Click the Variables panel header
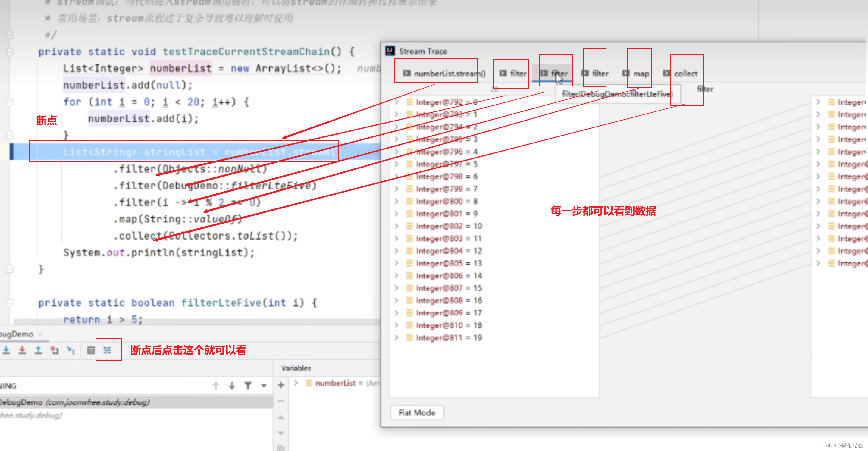The height and width of the screenshot is (451, 868). click(x=296, y=368)
